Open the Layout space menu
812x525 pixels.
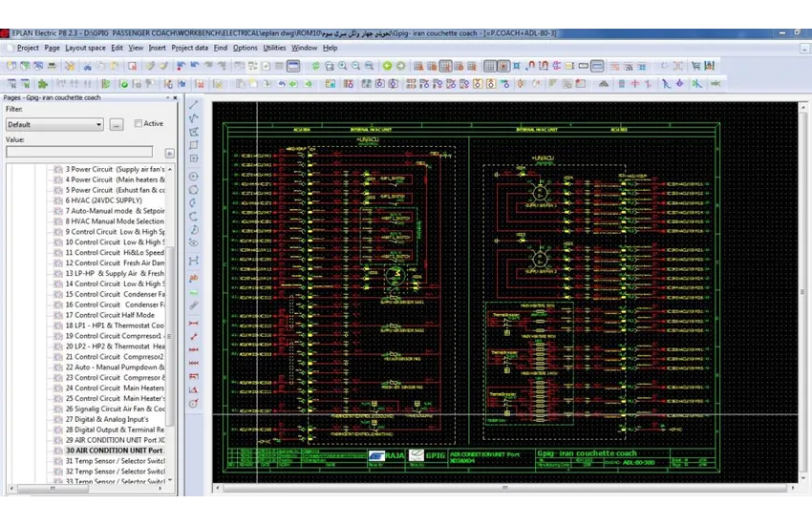coord(85,48)
